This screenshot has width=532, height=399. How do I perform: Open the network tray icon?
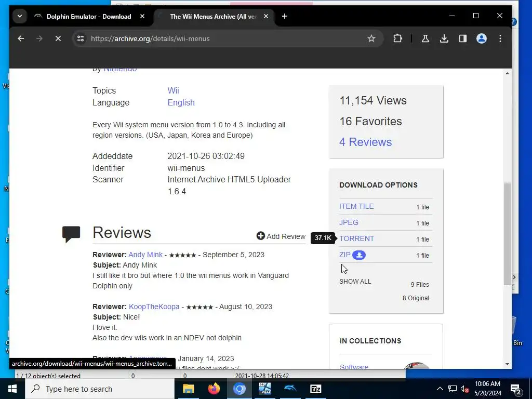[453, 389]
